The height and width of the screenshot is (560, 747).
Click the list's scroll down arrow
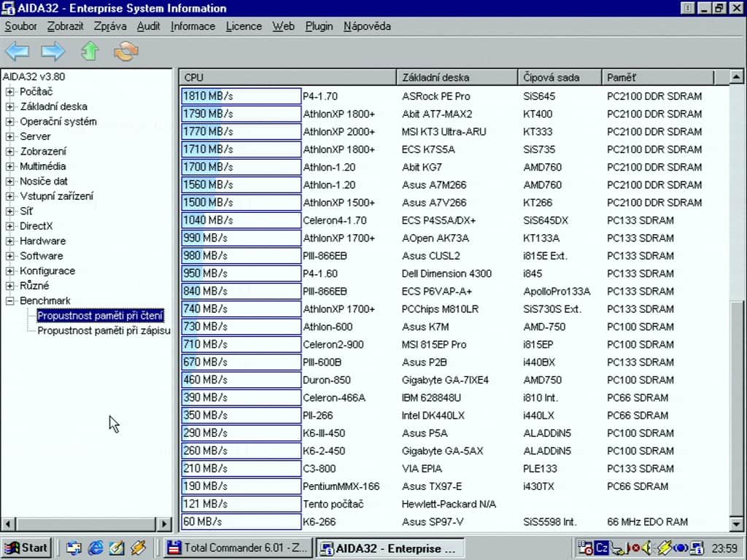point(736,524)
